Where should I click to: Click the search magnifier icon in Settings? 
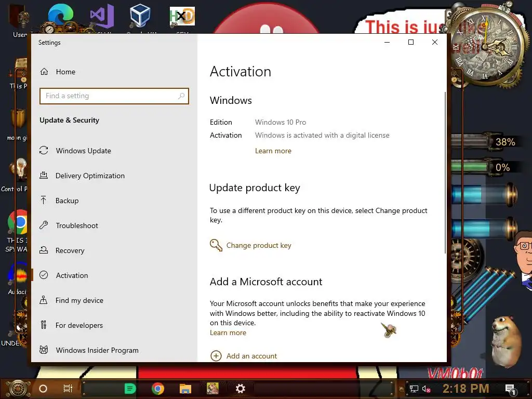tap(181, 96)
